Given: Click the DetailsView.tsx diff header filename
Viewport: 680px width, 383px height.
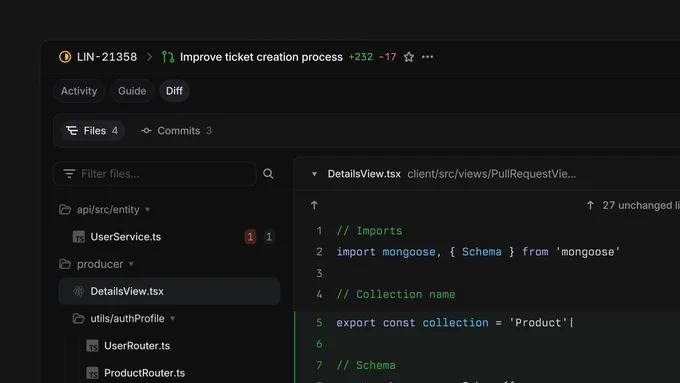Looking at the screenshot, I should click(364, 174).
